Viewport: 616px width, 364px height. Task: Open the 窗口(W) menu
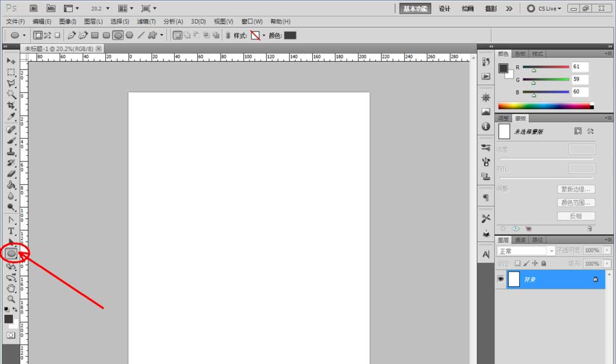tap(252, 21)
